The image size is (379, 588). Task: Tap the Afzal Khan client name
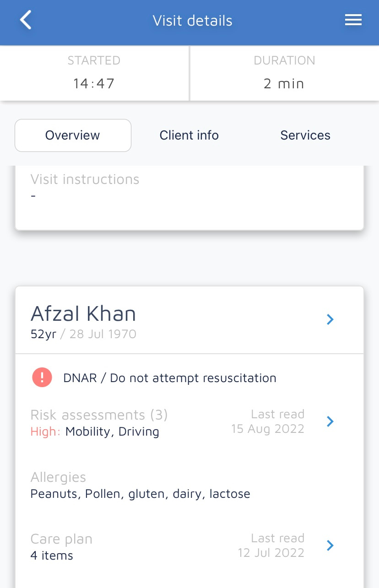(x=83, y=314)
